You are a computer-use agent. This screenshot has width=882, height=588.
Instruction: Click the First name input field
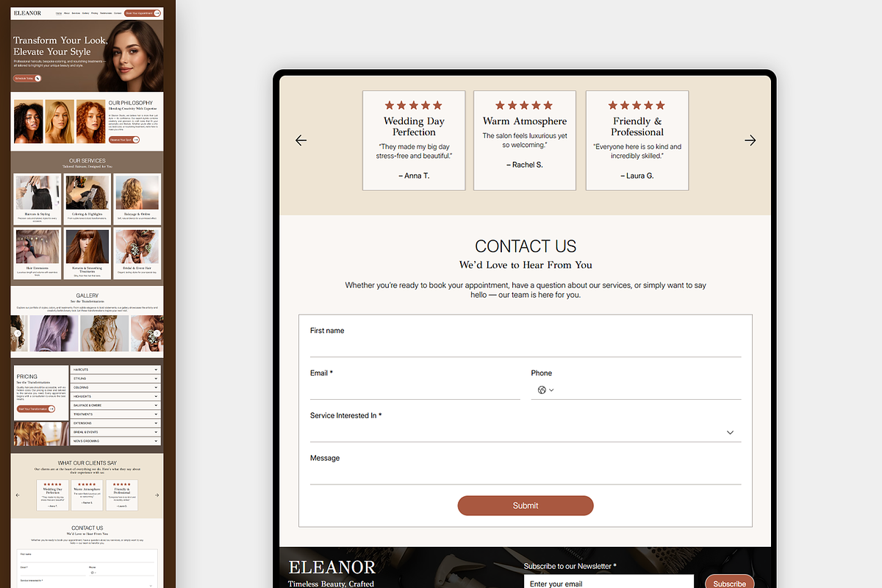(526, 348)
